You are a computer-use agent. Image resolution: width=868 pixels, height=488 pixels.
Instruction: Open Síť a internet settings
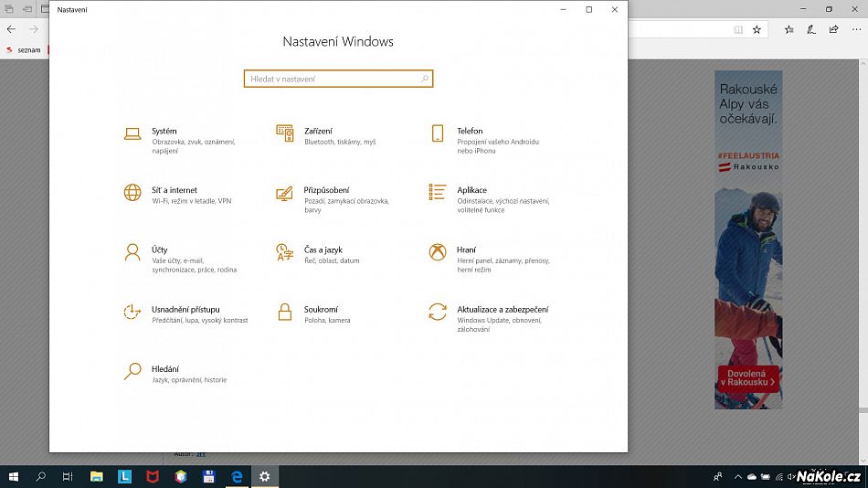point(178,195)
